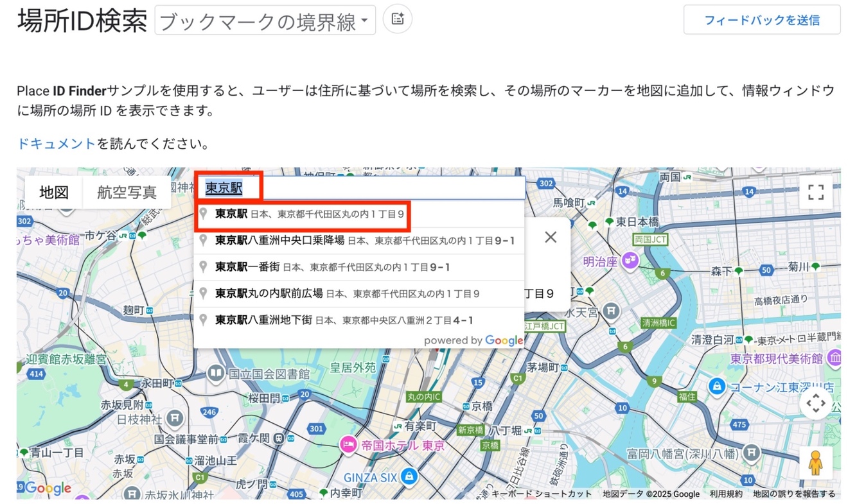Screen dimensions: 848x504
Task: Click the 東京都現代美術館 museum marker
Action: coord(835,358)
